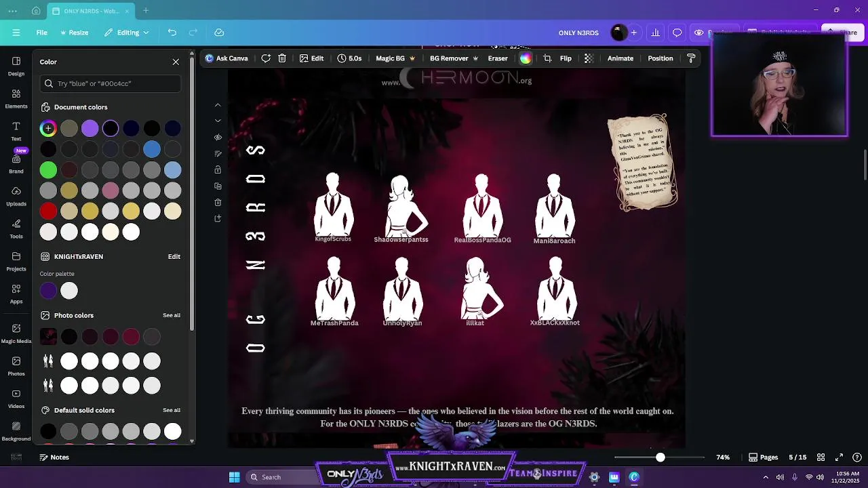Duplicate the page using page controls icon
Screen dimensions: 868x488
coord(218,186)
